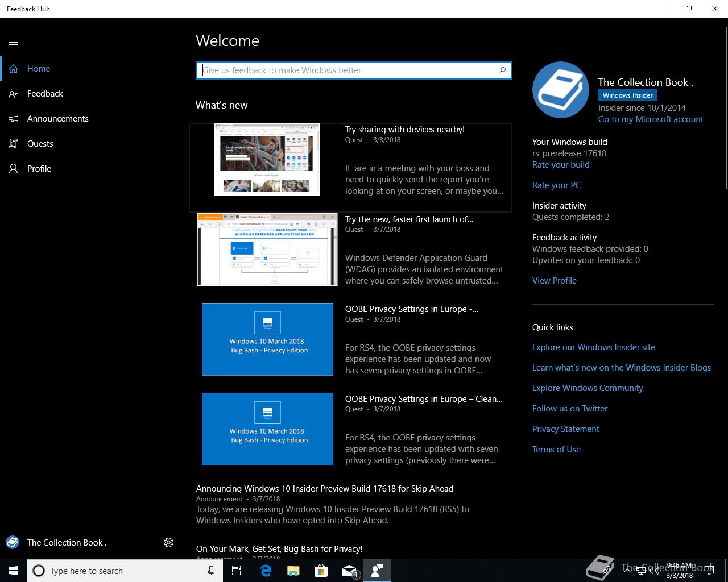This screenshot has width=728, height=582.
Task: Click the Cortana microphone icon
Action: [x=211, y=571]
